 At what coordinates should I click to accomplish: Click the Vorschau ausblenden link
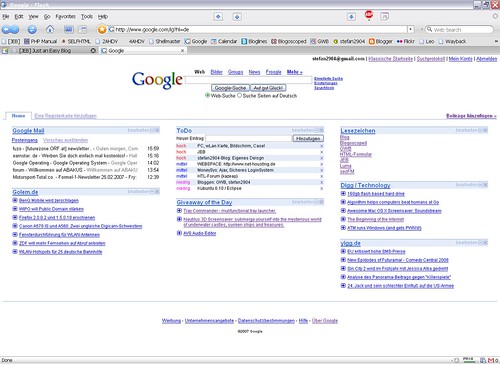(66, 140)
